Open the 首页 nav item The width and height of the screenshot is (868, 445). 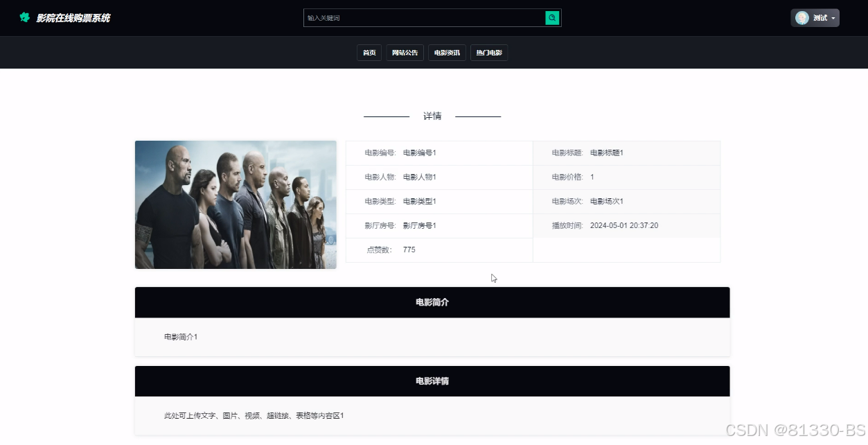pyautogui.click(x=369, y=53)
